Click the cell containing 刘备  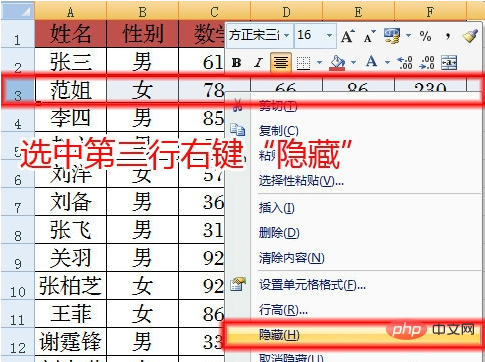[x=70, y=202]
